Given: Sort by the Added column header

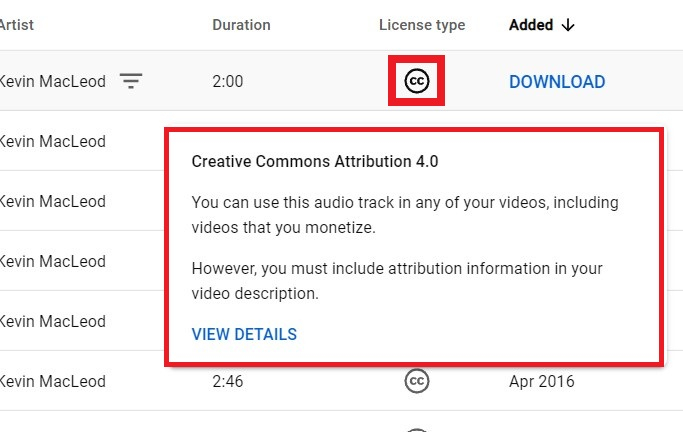Looking at the screenshot, I should tap(531, 25).
